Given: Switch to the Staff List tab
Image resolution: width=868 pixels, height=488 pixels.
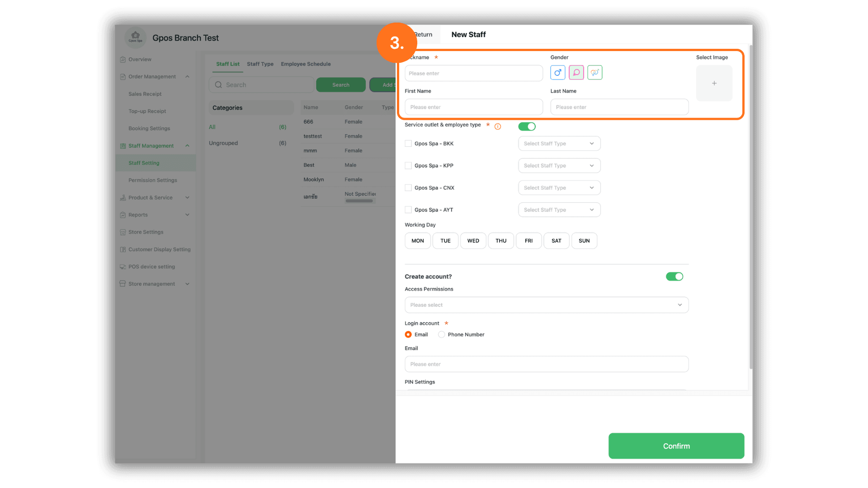Looking at the screenshot, I should pos(228,64).
